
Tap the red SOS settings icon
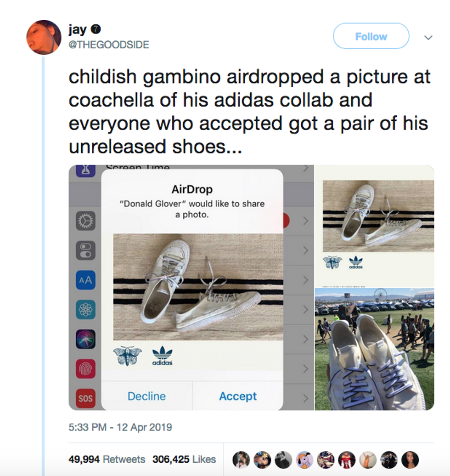click(x=85, y=398)
